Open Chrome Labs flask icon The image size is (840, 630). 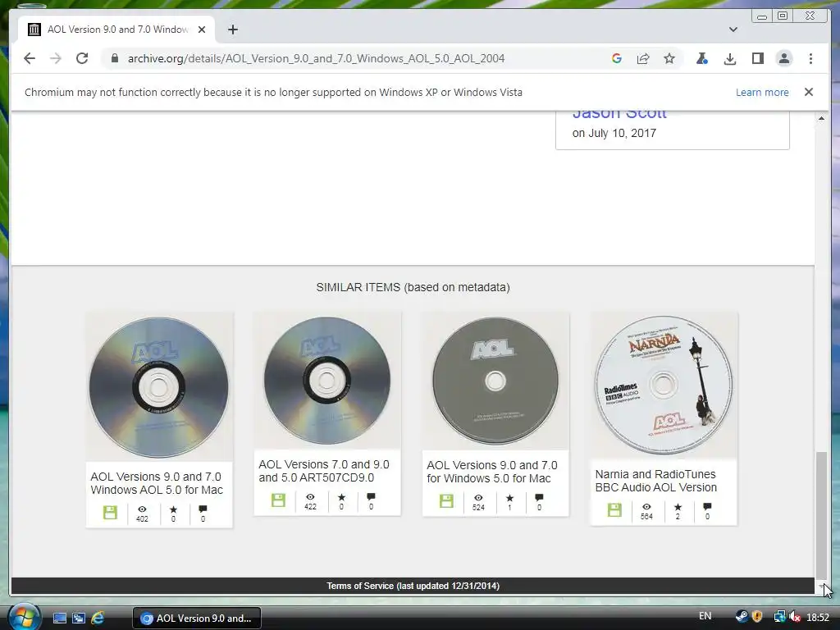[x=702, y=58]
